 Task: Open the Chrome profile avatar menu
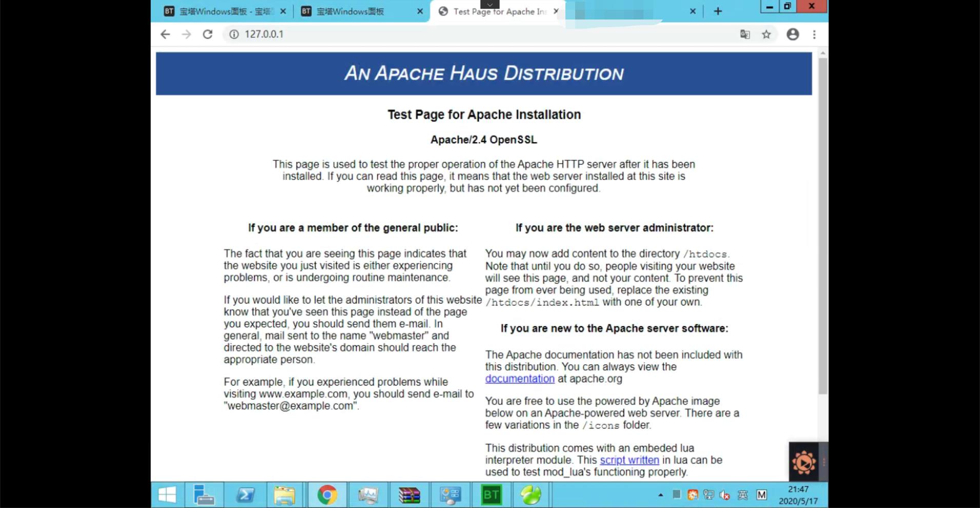(x=793, y=34)
